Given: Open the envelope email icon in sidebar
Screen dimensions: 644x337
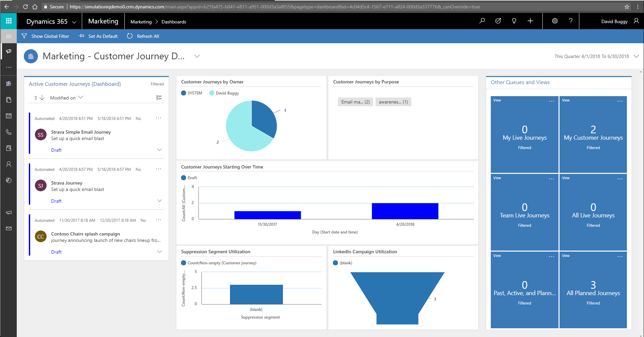Looking at the screenshot, I should pyautogui.click(x=9, y=228).
